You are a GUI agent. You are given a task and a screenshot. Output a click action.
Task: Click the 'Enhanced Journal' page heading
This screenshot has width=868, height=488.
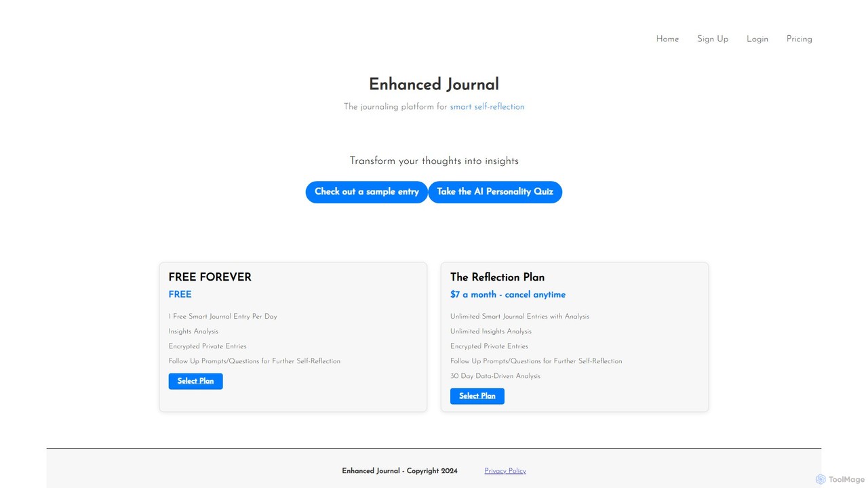click(434, 84)
